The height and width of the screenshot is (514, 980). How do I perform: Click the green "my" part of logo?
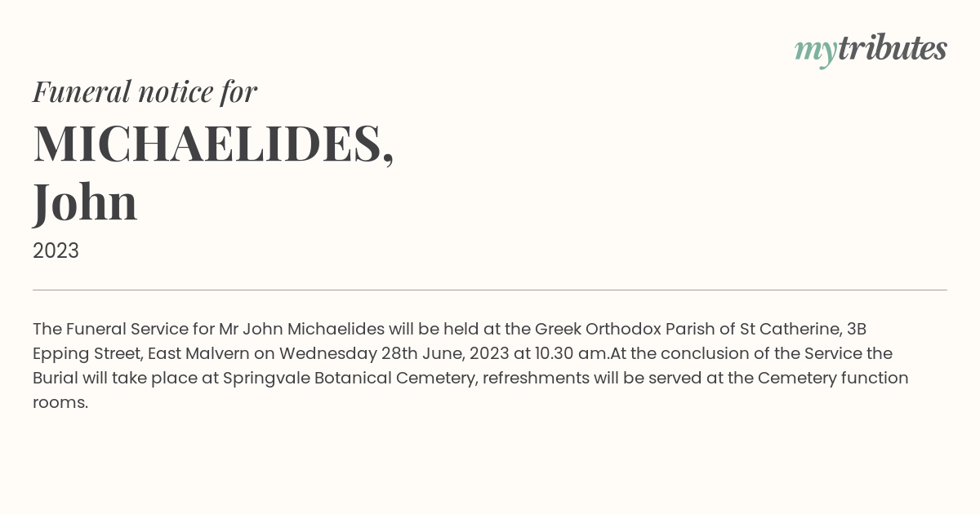[815, 52]
